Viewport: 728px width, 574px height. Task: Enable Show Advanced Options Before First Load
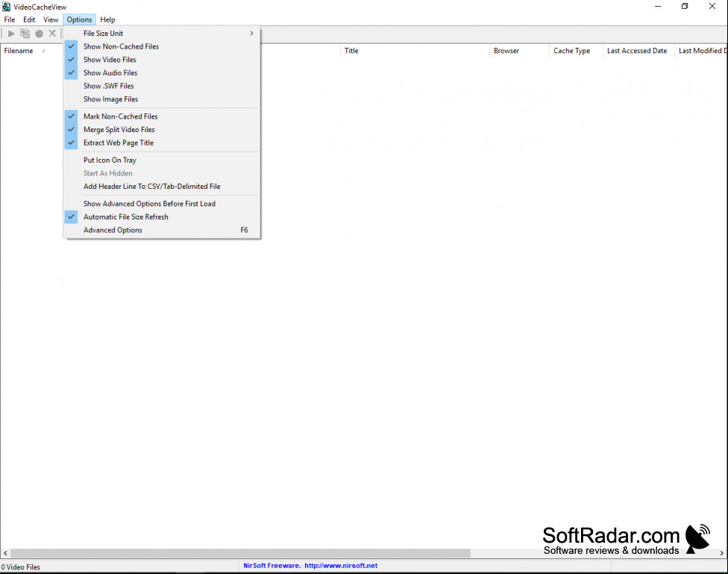tap(162, 204)
